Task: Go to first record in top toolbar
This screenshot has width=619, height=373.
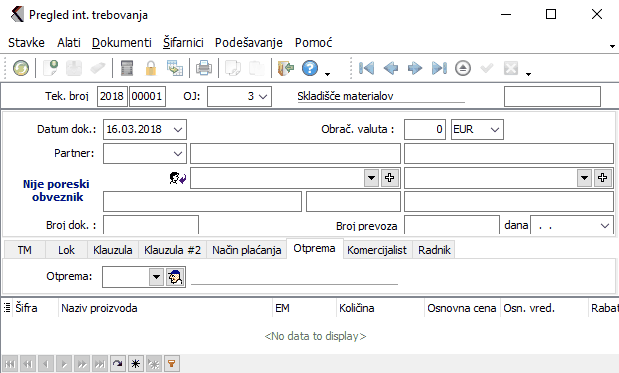Action: [x=366, y=68]
